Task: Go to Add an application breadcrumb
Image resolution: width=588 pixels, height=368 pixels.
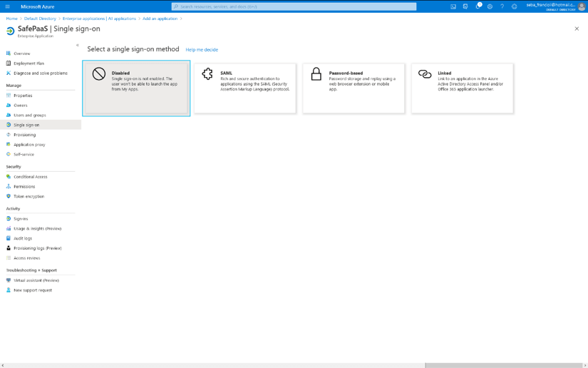Action: 160,19
